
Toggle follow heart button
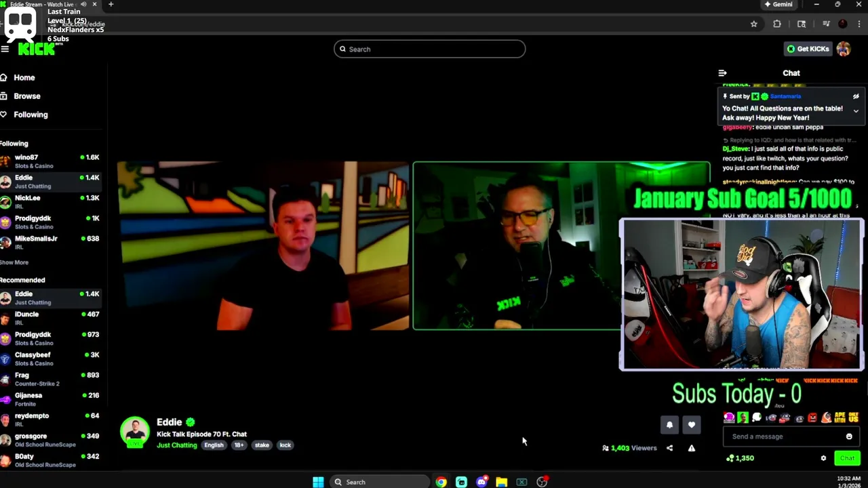691,425
